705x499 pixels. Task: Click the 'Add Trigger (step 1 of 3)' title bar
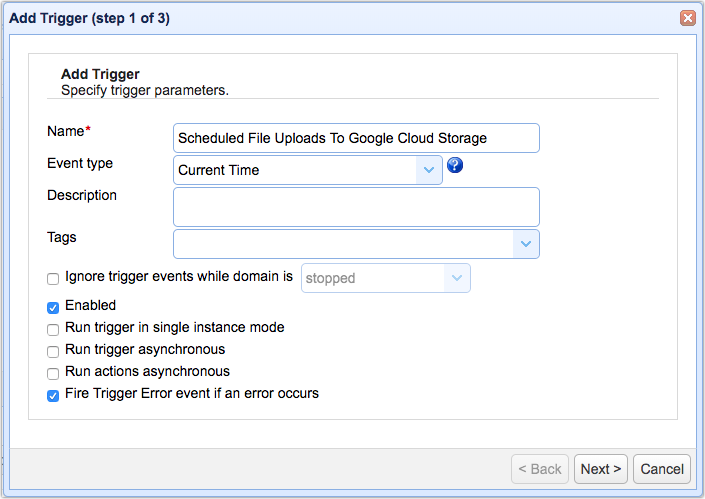(300, 18)
